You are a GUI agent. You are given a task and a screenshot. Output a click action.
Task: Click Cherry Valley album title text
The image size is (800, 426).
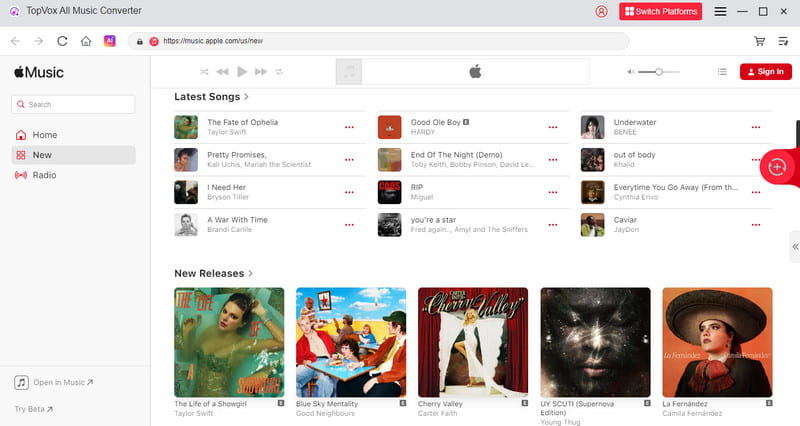tap(440, 404)
